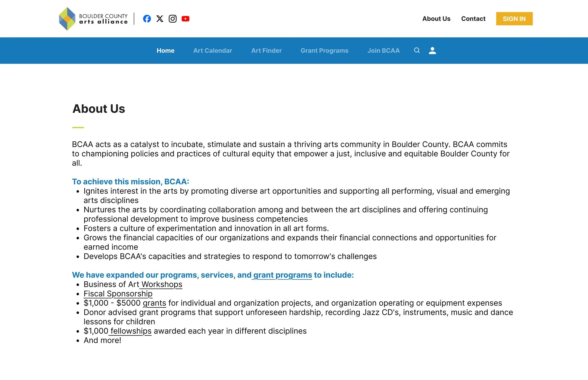Open the fellowships link
This screenshot has height=380, width=588.
[131, 331]
